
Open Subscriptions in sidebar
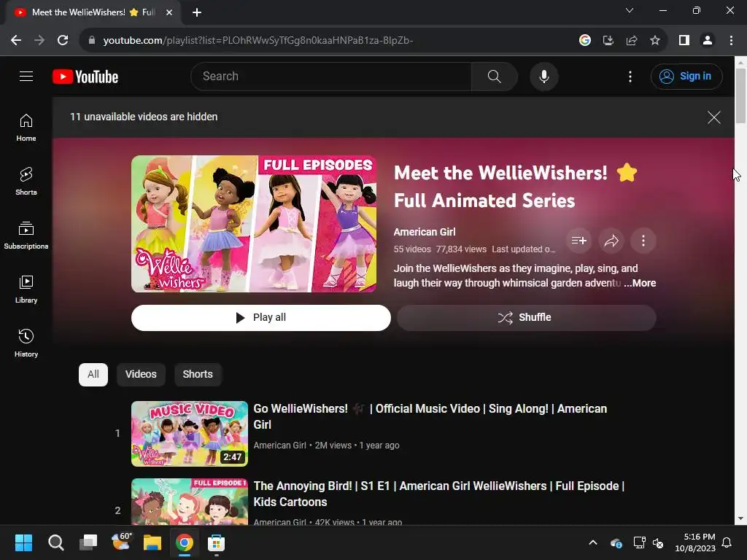tap(26, 236)
